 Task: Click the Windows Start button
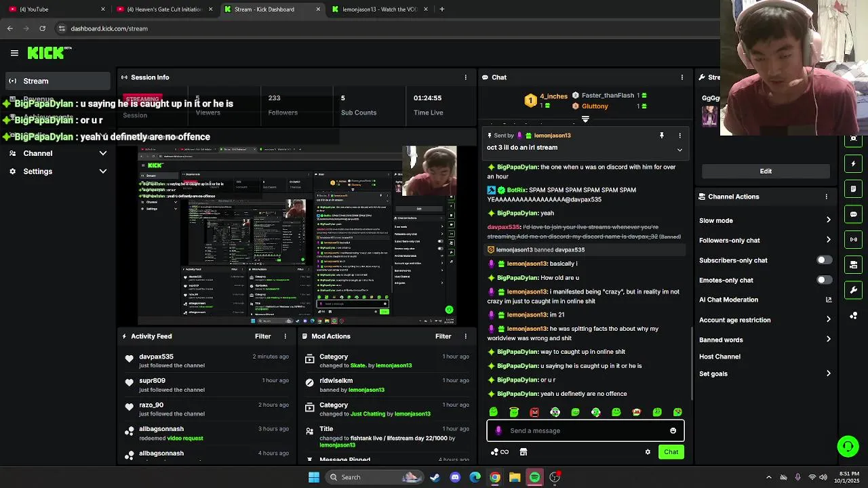pyautogui.click(x=314, y=477)
